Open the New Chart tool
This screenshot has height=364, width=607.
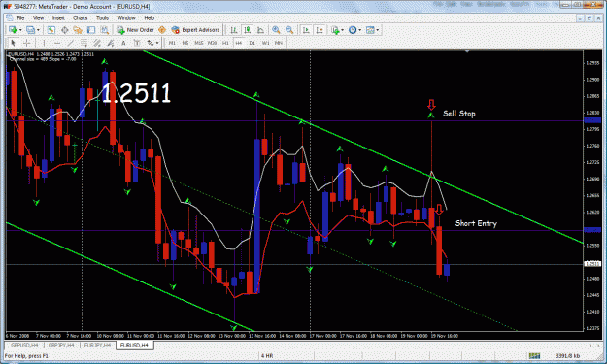click(13, 30)
